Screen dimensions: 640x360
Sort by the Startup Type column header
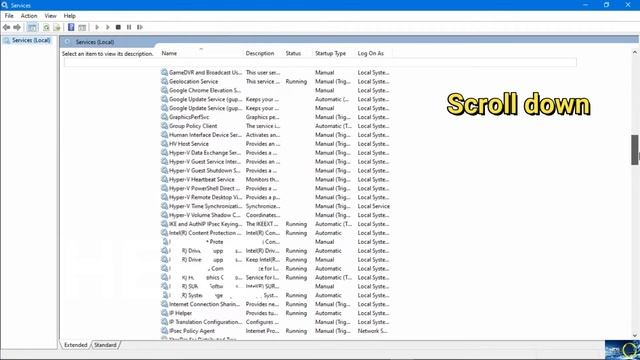tap(330, 53)
